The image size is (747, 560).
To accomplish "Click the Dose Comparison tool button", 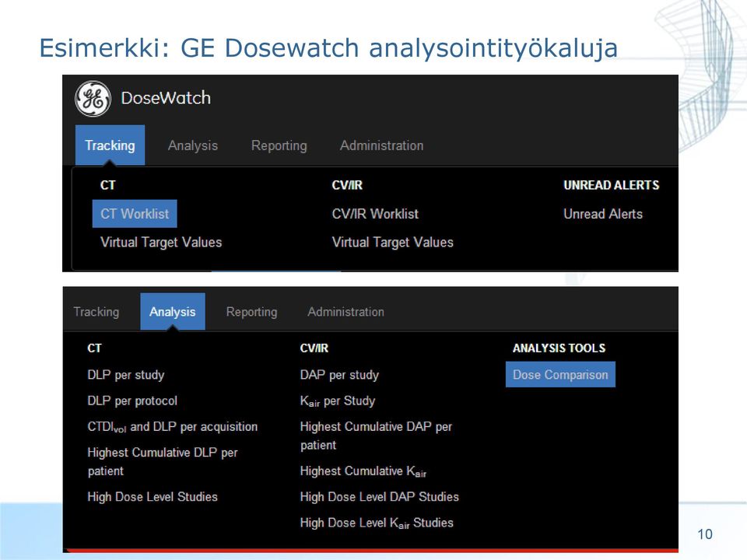I will [x=560, y=375].
